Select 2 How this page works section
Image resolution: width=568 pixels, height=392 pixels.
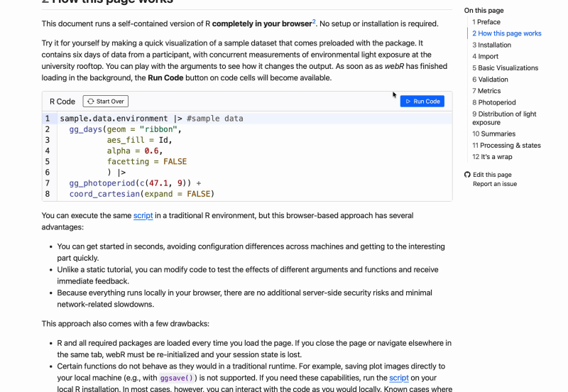[x=506, y=33]
